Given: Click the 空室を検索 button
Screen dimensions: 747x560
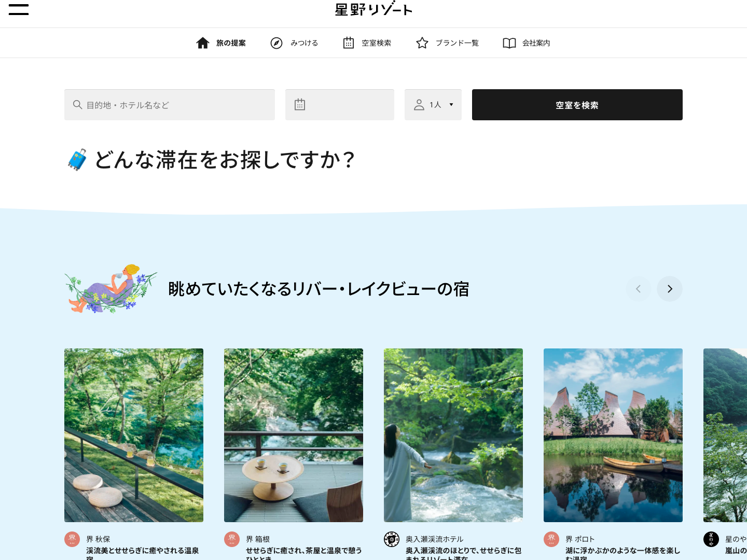Looking at the screenshot, I should [x=577, y=105].
